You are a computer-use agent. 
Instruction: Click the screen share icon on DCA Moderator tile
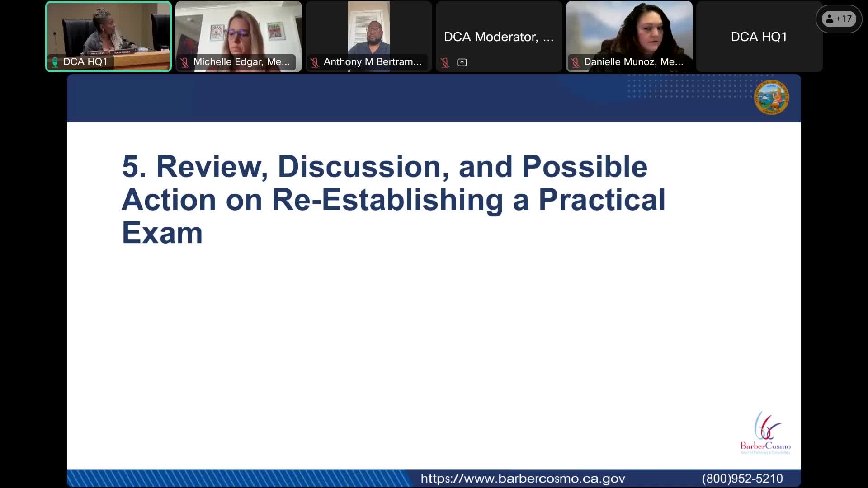click(x=462, y=63)
